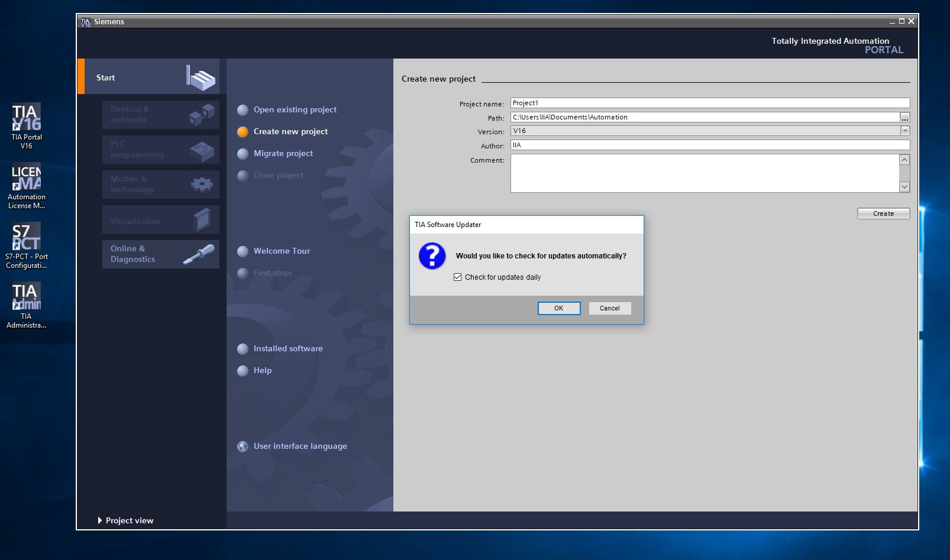Choose Migrate project from the menu
950x560 pixels.
pos(283,154)
